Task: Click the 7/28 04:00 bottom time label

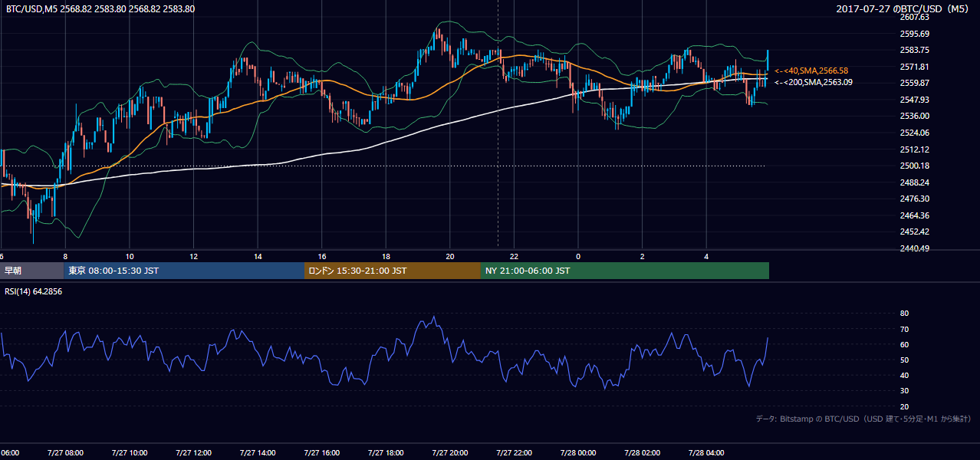Action: [x=705, y=453]
